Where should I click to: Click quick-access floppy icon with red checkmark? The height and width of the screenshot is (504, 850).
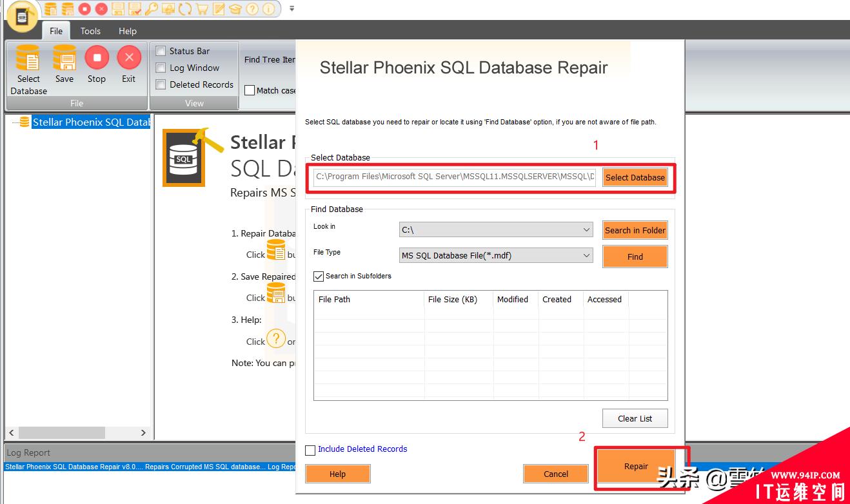tap(135, 9)
